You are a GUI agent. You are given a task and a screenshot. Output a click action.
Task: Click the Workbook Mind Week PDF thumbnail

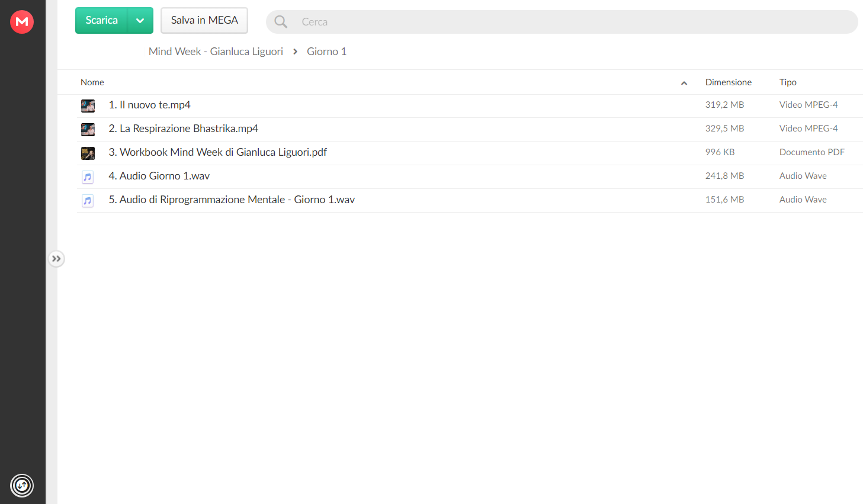pyautogui.click(x=88, y=153)
